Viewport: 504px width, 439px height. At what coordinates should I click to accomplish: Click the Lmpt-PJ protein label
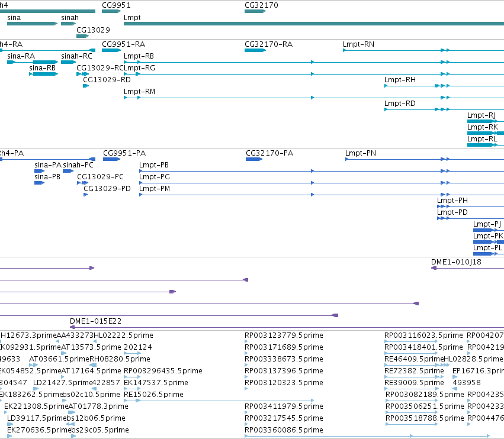point(487,224)
